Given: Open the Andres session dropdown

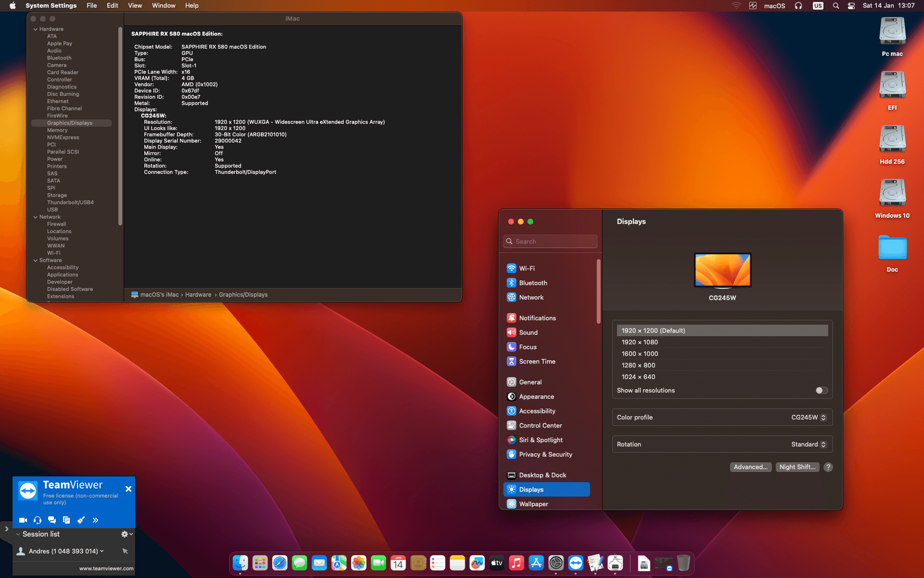Looking at the screenshot, I should pos(102,551).
